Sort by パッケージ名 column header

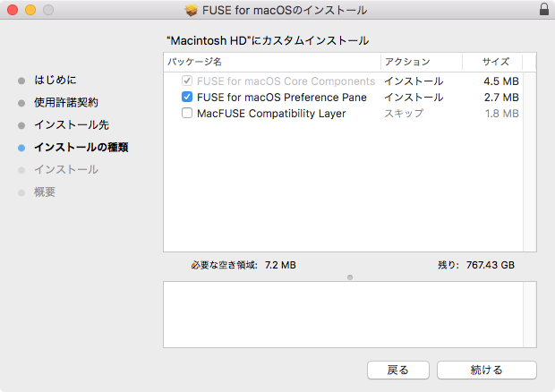click(272, 62)
